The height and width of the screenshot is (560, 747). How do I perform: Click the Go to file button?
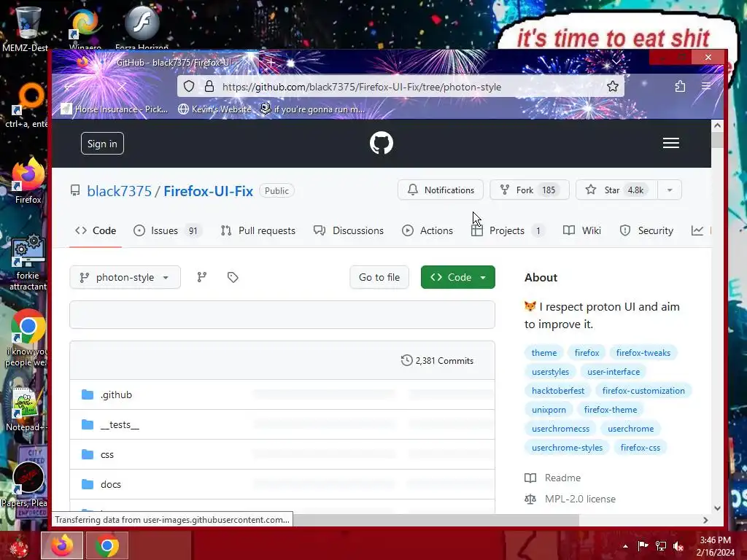point(379,277)
